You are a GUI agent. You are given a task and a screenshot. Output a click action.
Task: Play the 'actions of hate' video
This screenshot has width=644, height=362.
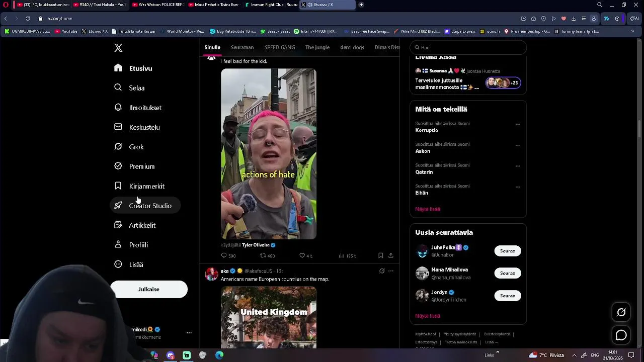pyautogui.click(x=269, y=154)
